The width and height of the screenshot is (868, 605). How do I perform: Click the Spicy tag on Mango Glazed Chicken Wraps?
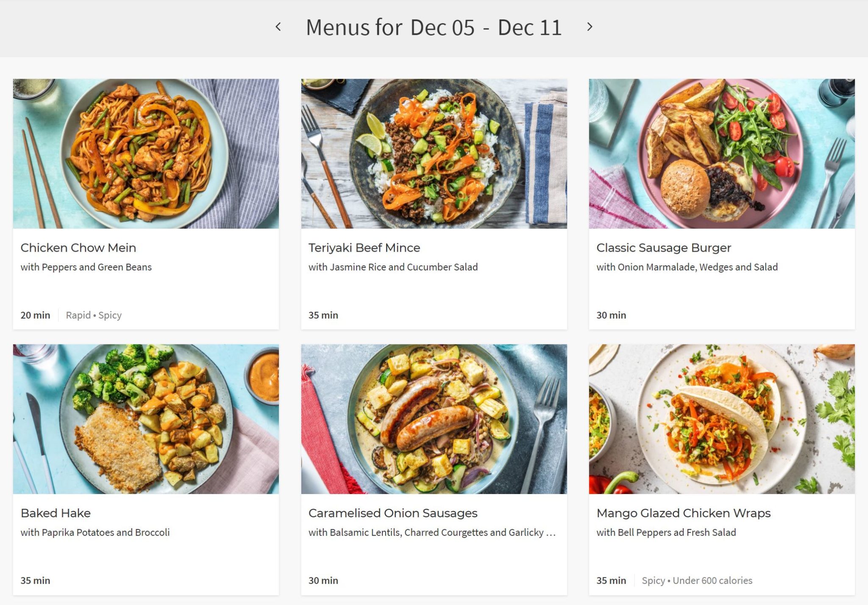(x=653, y=580)
